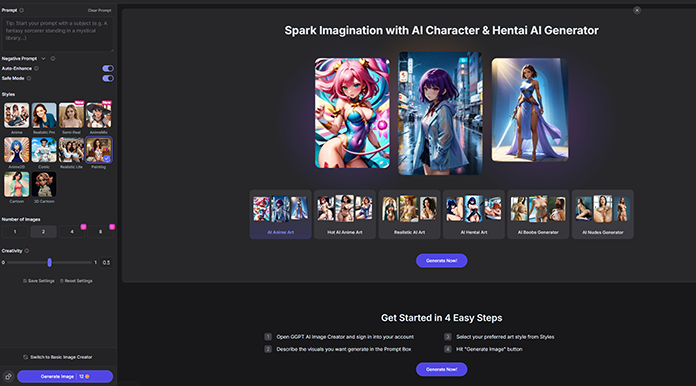Click Reset Settings
Viewport: 696px width, 386px height.
coord(76,281)
